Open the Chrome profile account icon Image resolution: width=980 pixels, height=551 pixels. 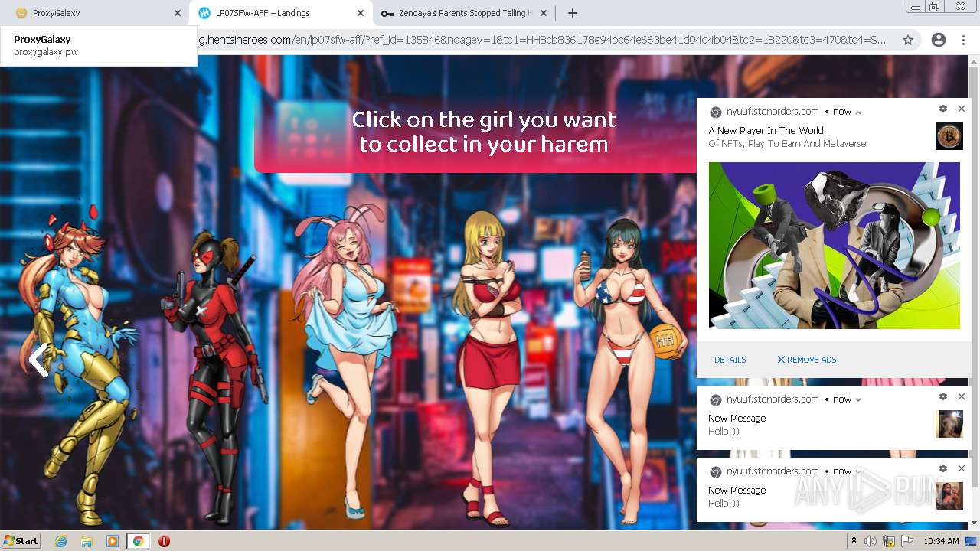(x=939, y=40)
